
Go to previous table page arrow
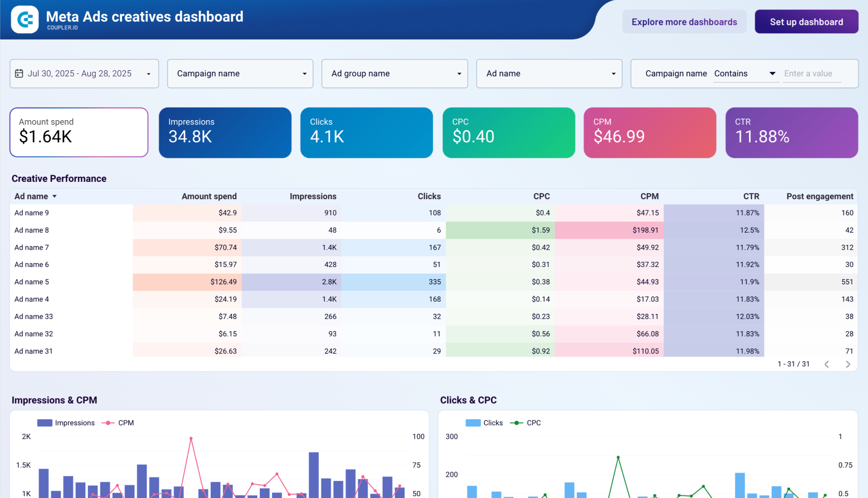pyautogui.click(x=827, y=364)
